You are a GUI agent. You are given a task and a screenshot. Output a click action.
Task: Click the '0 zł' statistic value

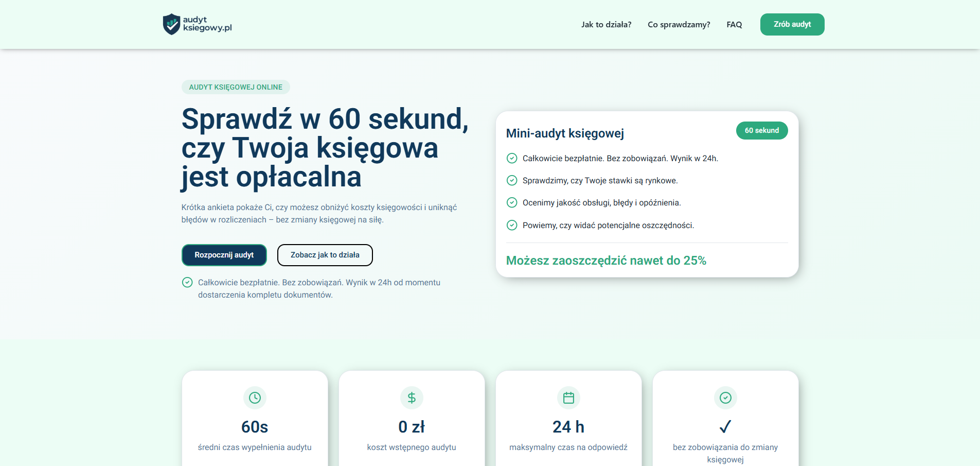click(412, 427)
